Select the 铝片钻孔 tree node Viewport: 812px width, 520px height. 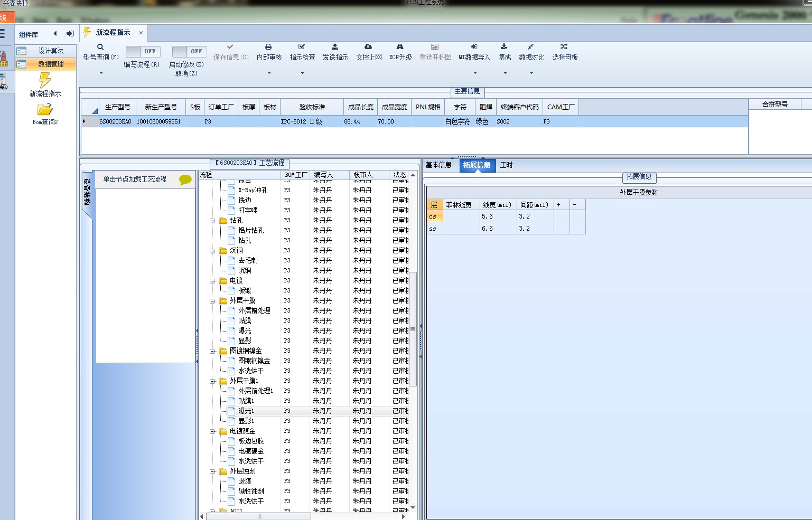point(251,231)
